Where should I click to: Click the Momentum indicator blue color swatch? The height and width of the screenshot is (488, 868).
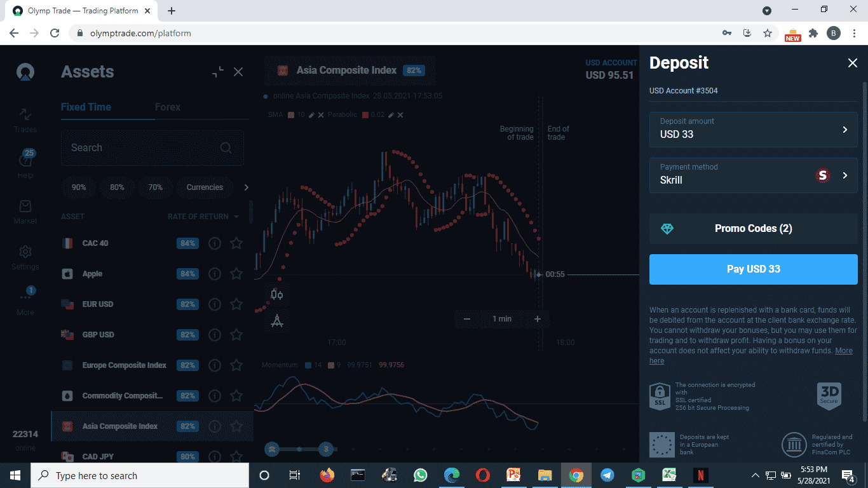[x=308, y=365]
